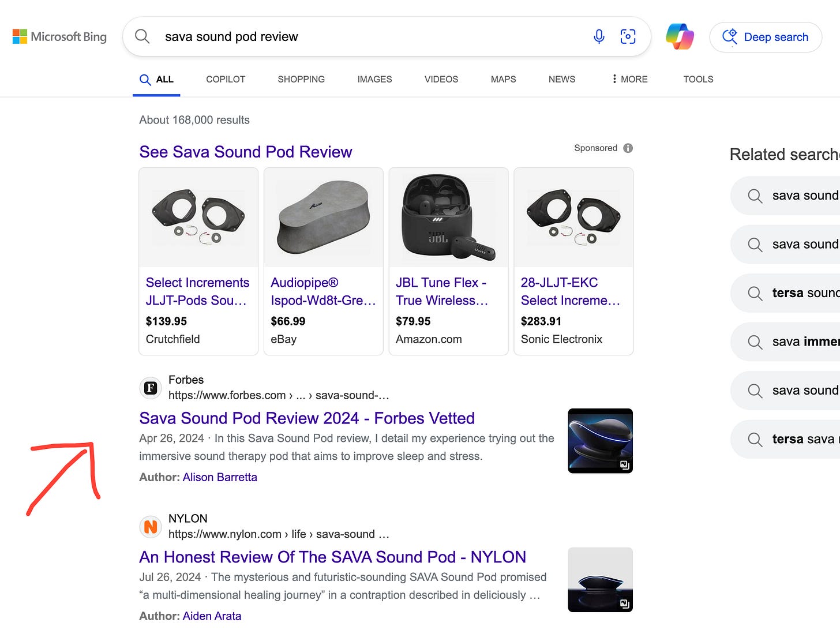Click the search magnifier icon in search box

[x=142, y=36]
